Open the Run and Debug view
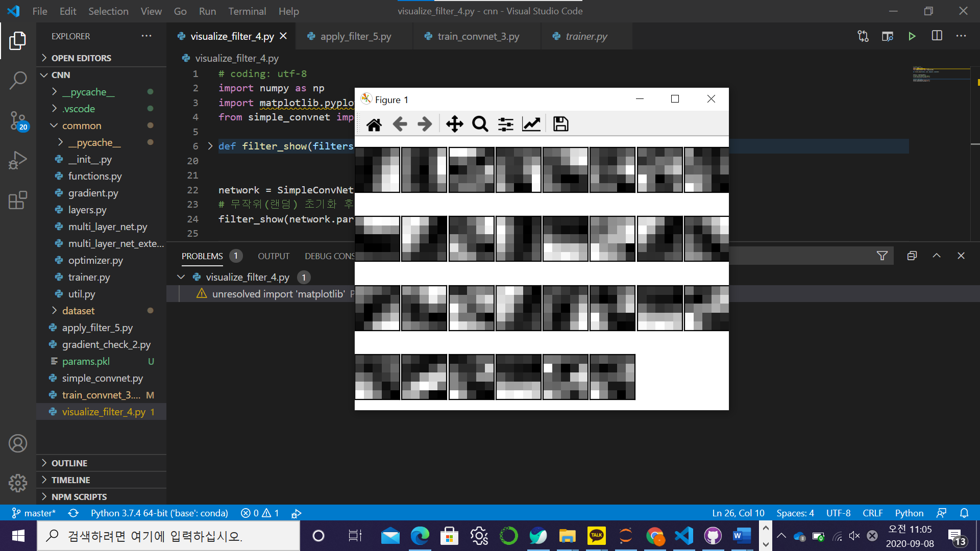The image size is (980, 551). [18, 160]
